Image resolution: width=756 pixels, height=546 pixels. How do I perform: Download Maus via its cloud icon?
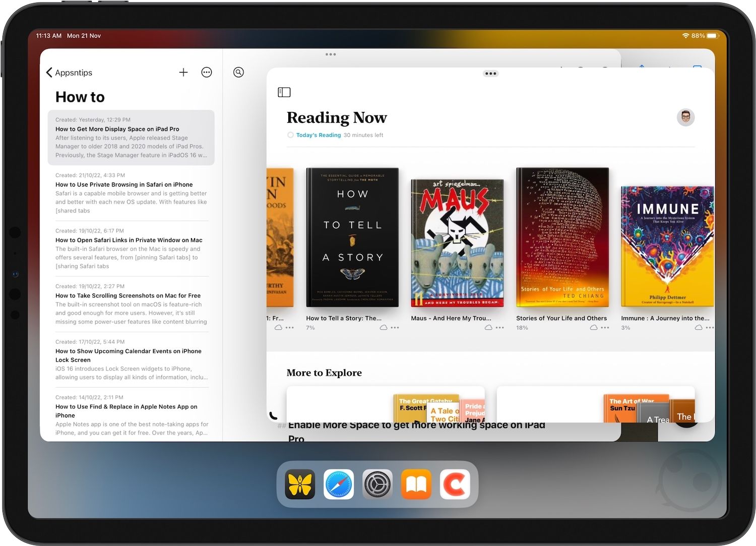pyautogui.click(x=488, y=328)
